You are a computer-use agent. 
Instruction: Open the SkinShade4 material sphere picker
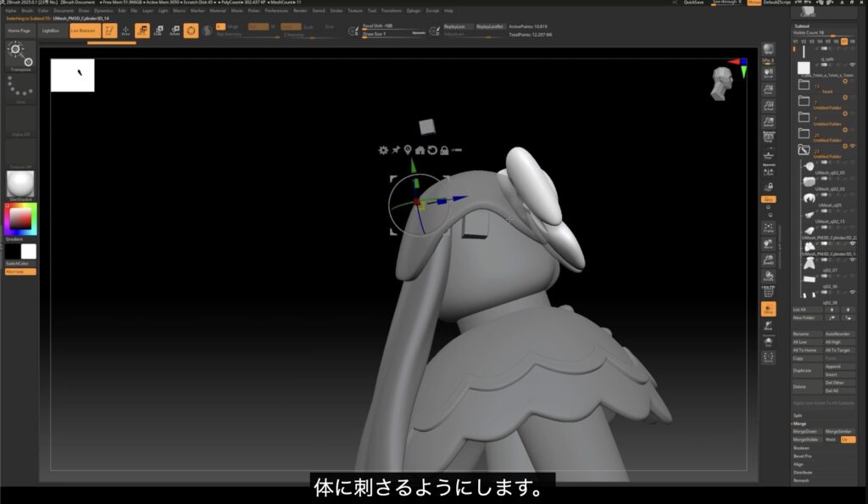pyautogui.click(x=20, y=186)
